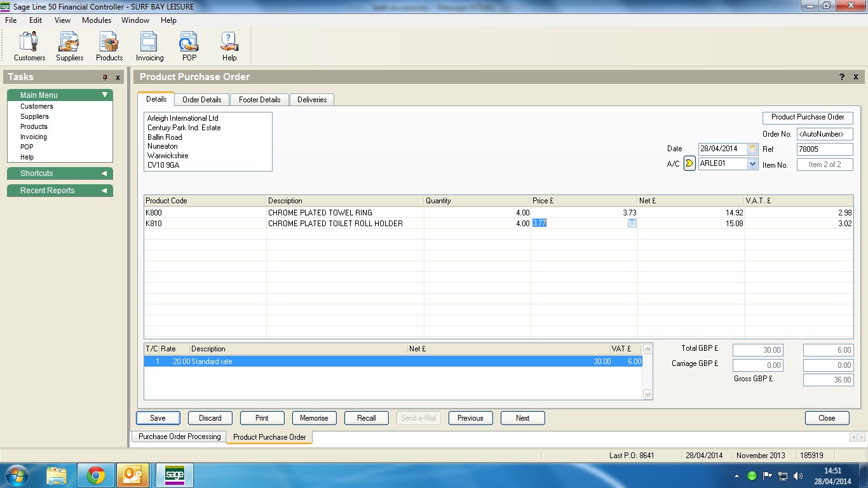Open the price calculator icon in K810 row
The image size is (868, 488).
click(632, 224)
